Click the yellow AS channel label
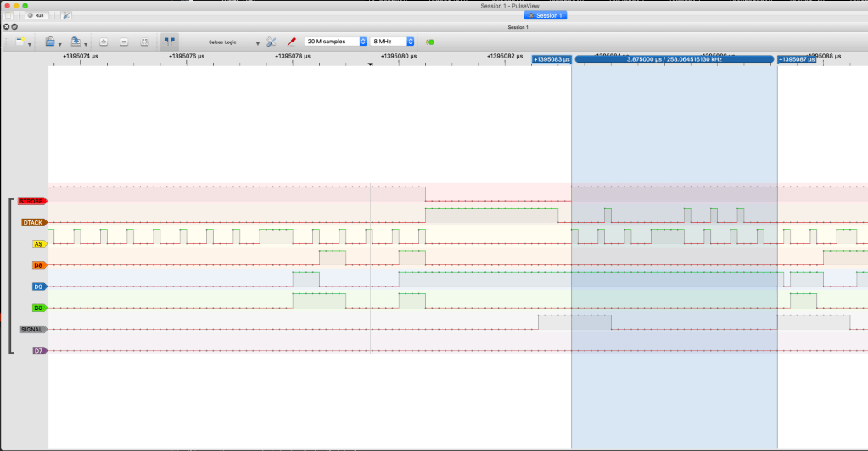Screen dimensions: 868x451 click(38, 243)
